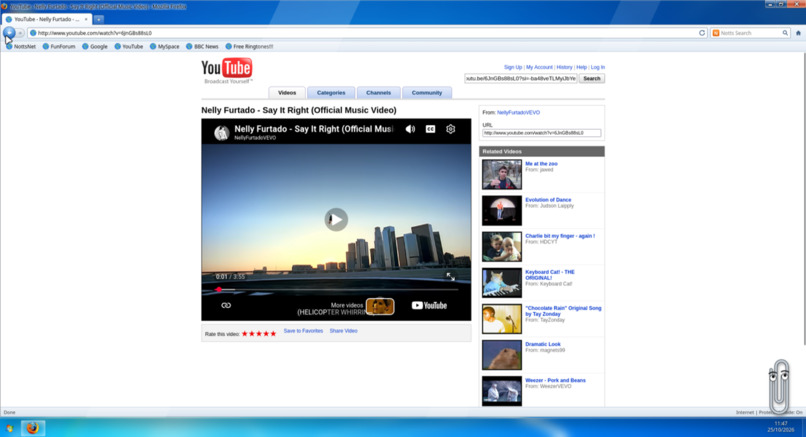
Task: Open the Dramatic Look title link
Action: (x=543, y=344)
